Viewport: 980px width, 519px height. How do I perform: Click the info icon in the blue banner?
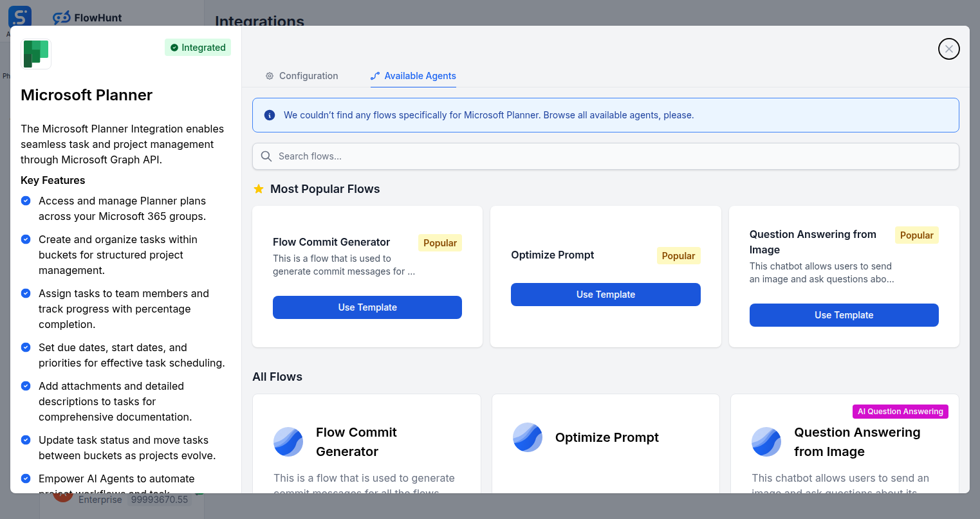pos(269,114)
